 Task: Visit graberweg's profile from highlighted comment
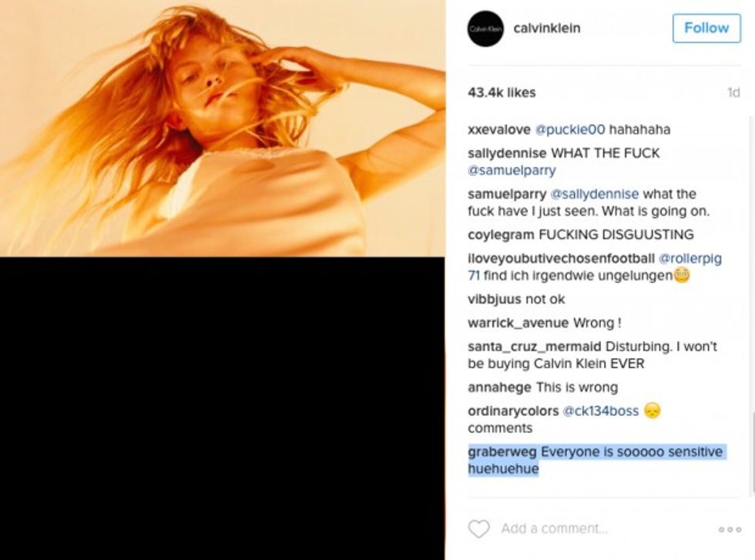coord(502,452)
